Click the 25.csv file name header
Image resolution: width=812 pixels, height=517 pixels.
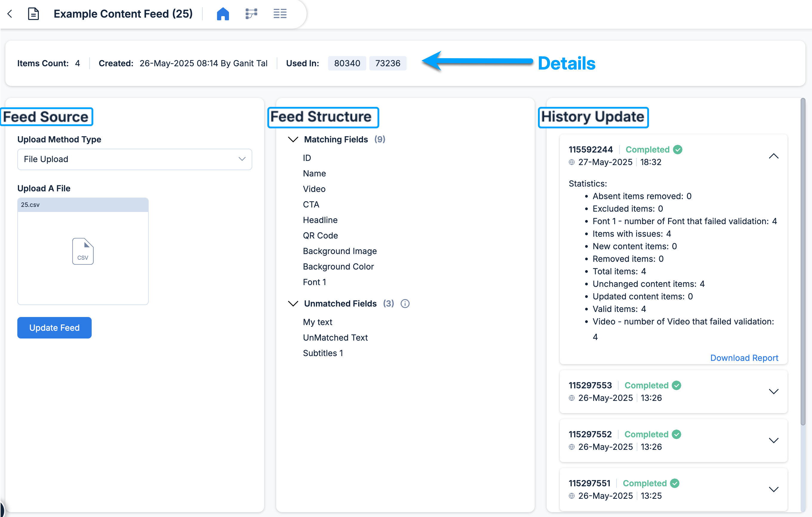[83, 205]
